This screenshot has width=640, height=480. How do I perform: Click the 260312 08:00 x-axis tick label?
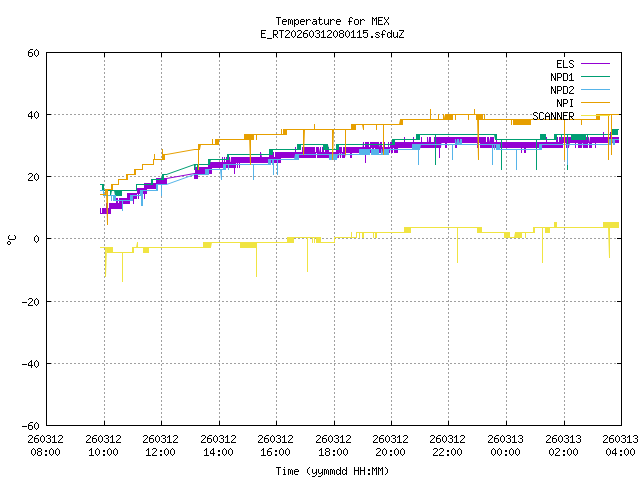pyautogui.click(x=46, y=445)
